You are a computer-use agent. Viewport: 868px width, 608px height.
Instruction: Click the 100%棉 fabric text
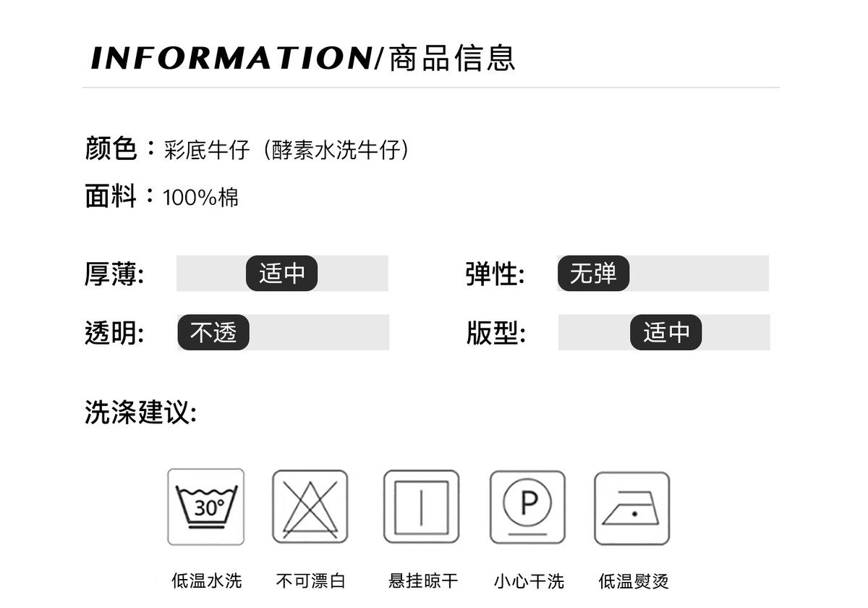coord(201,198)
